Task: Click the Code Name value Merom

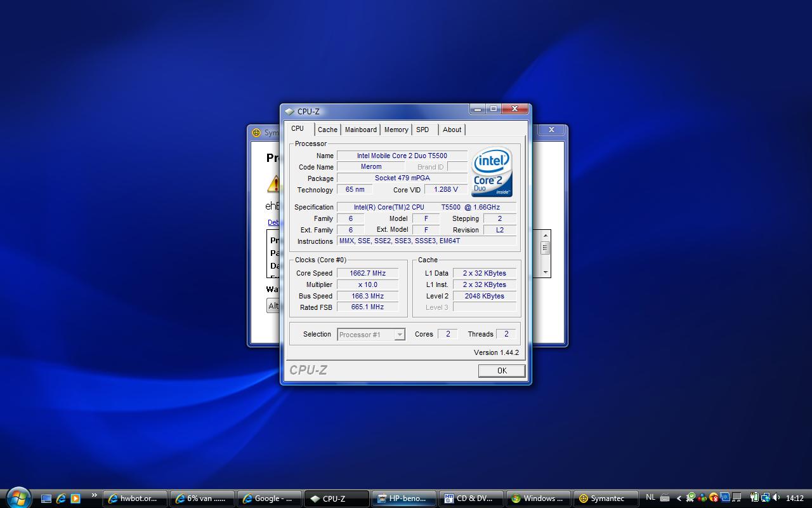Action: (371, 167)
